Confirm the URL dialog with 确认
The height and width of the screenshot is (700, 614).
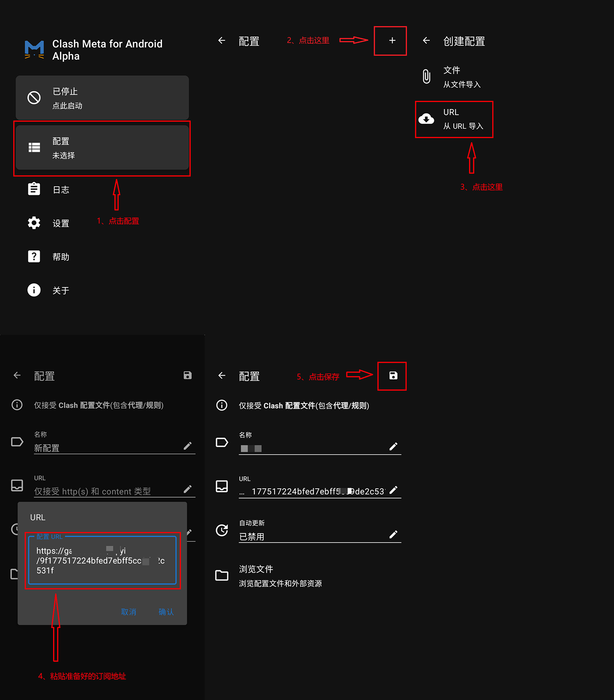[166, 612]
